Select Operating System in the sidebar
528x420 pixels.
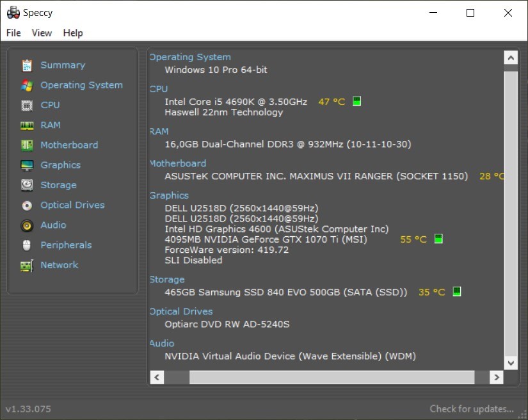click(x=81, y=85)
